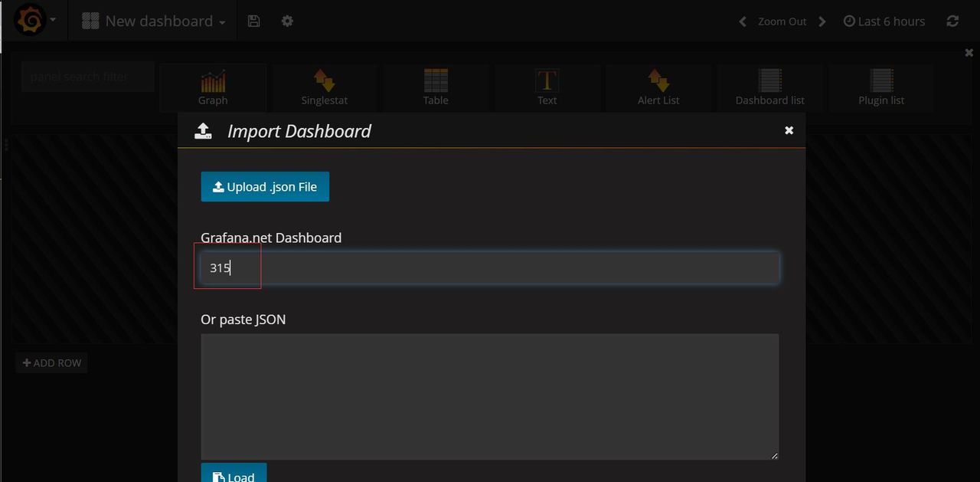Image resolution: width=980 pixels, height=482 pixels.
Task: Click the refresh dashboard icon
Action: click(x=952, y=21)
